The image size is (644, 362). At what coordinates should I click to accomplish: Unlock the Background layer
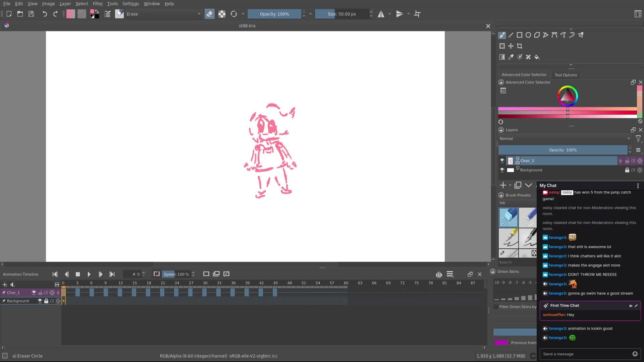point(627,170)
